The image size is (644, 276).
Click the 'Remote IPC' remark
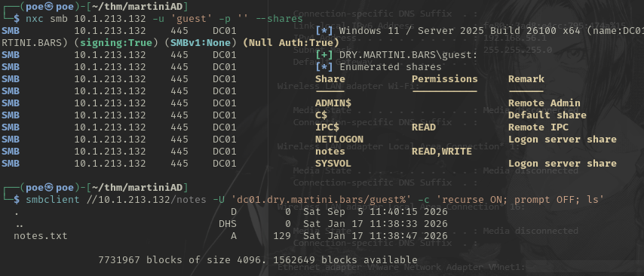(538, 127)
